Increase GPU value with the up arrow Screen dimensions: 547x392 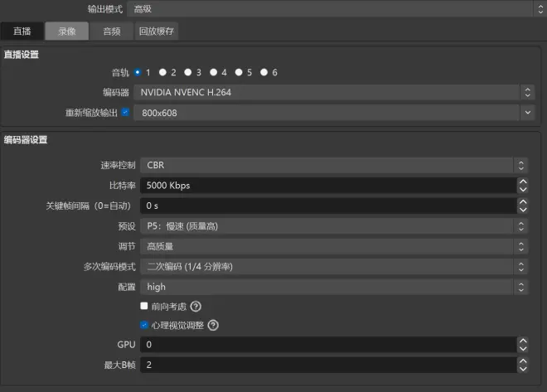point(523,341)
